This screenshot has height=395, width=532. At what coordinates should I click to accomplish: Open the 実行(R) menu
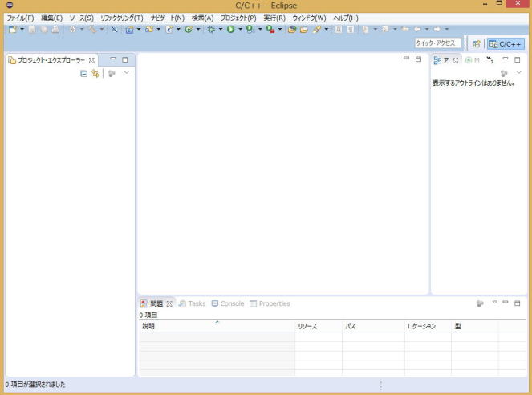274,18
